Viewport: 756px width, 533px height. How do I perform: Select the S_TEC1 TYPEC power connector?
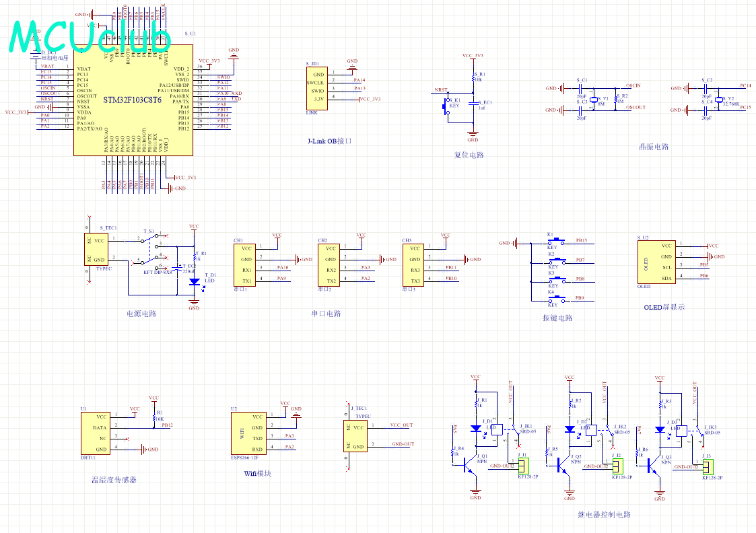pos(96,249)
